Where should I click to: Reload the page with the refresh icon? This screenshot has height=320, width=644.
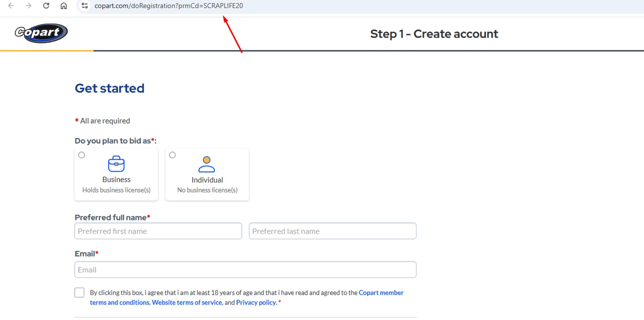coord(46,6)
